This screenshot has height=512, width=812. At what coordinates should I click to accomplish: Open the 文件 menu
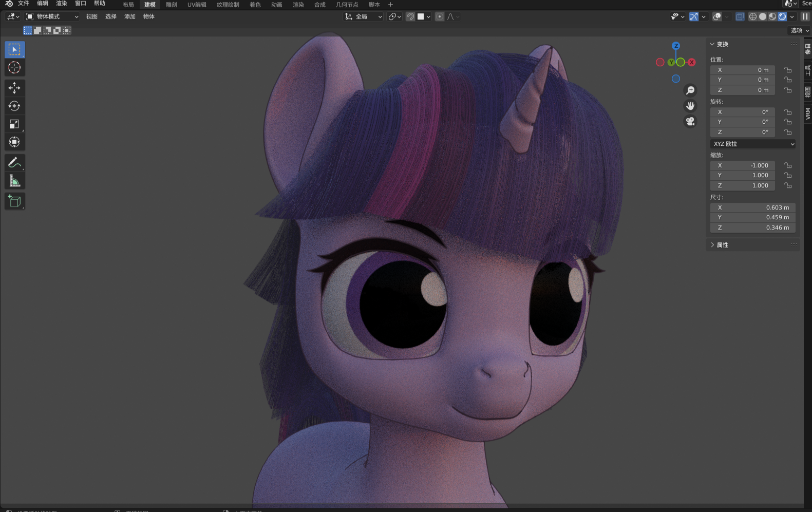click(24, 4)
